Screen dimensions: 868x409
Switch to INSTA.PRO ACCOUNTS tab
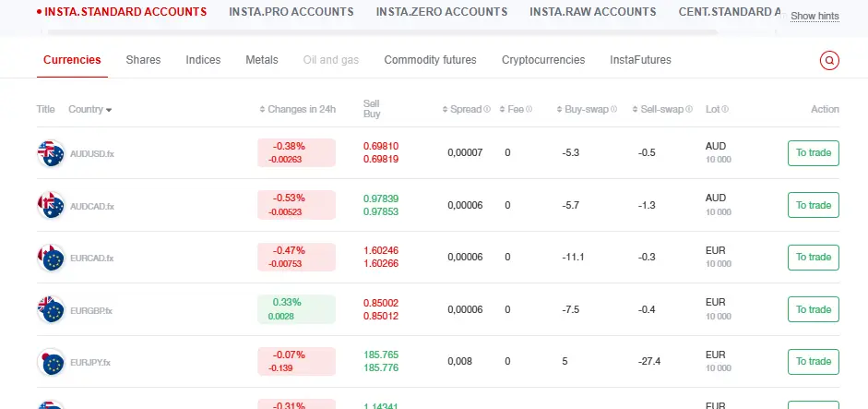291,12
